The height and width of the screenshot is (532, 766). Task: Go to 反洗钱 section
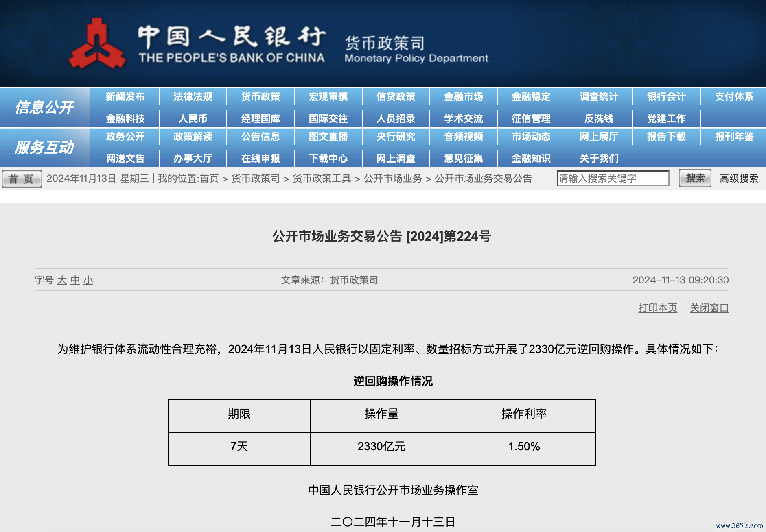599,119
